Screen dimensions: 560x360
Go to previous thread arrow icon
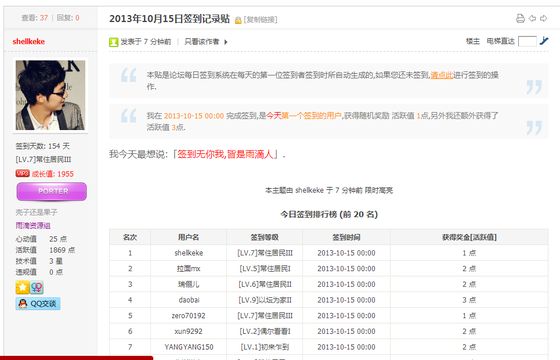point(532,19)
